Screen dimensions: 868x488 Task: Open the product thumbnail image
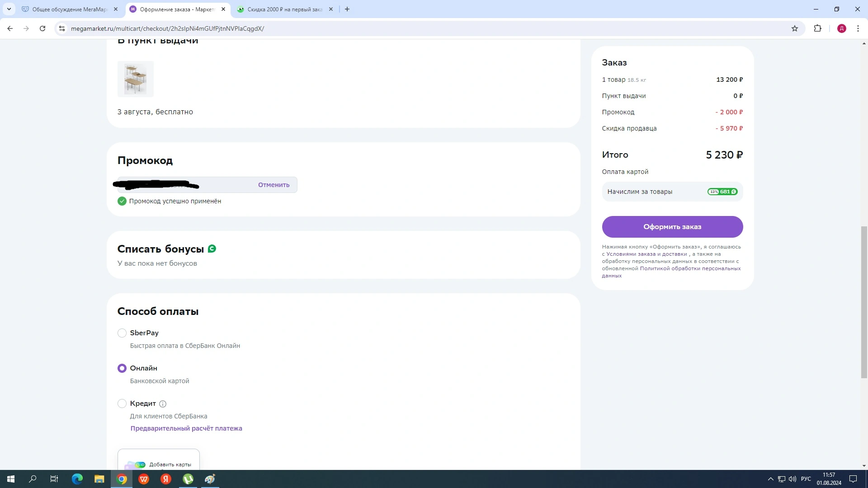pos(136,79)
